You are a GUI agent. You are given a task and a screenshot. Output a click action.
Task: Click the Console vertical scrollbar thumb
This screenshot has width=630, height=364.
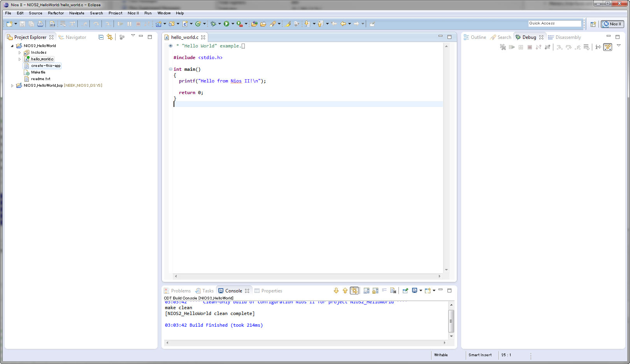pos(451,321)
